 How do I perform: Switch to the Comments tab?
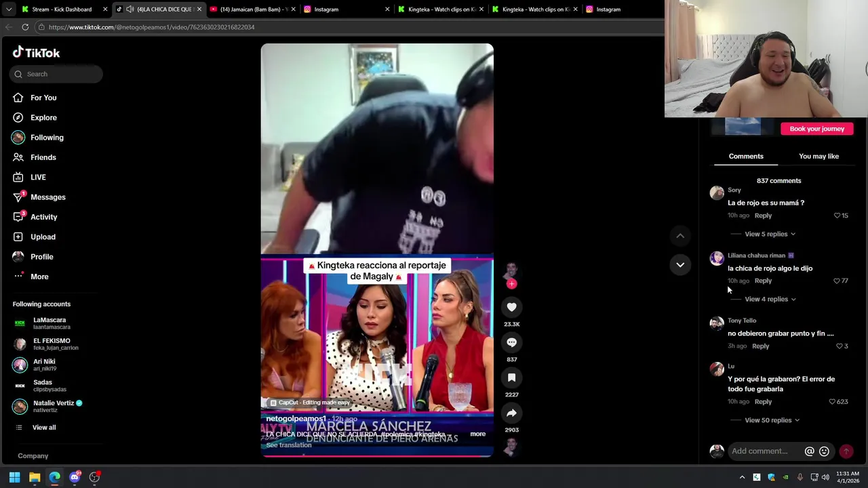pos(746,157)
